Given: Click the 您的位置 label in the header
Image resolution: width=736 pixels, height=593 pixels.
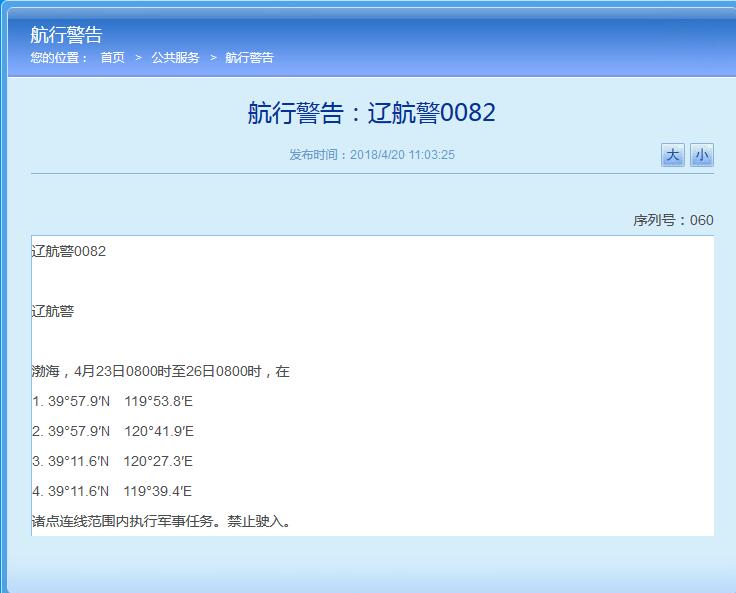Looking at the screenshot, I should (59, 58).
